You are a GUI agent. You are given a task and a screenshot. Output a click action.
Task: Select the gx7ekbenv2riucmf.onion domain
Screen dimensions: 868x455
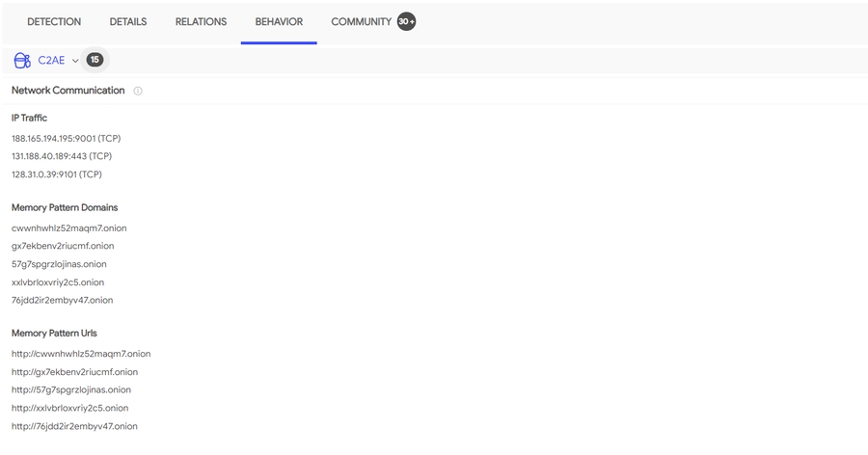[x=63, y=246]
